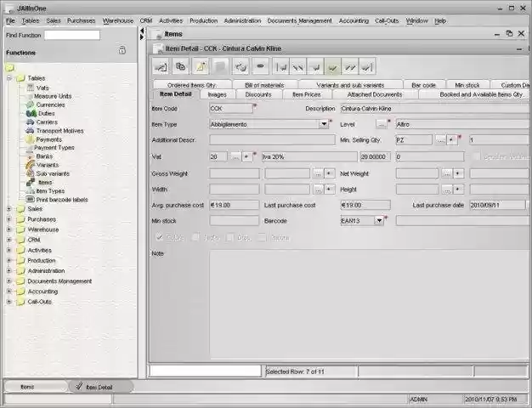
Task: Click the Description field Cintura Calvin Kline
Action: (434, 109)
